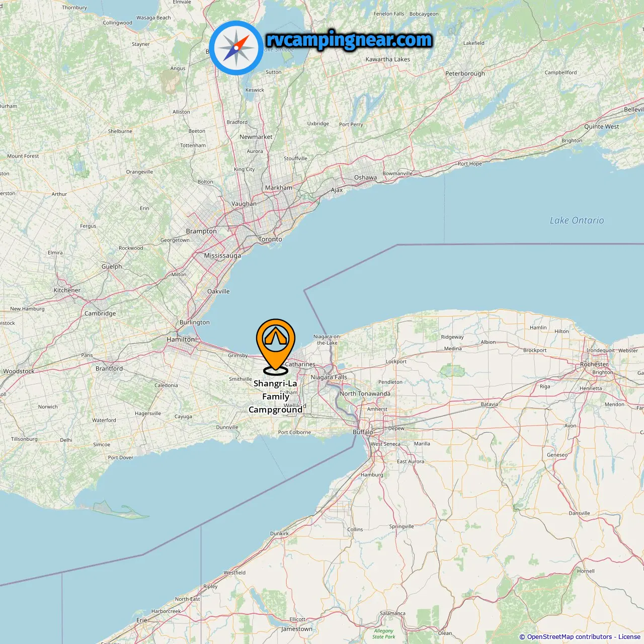Click the Toronto city label

270,239
